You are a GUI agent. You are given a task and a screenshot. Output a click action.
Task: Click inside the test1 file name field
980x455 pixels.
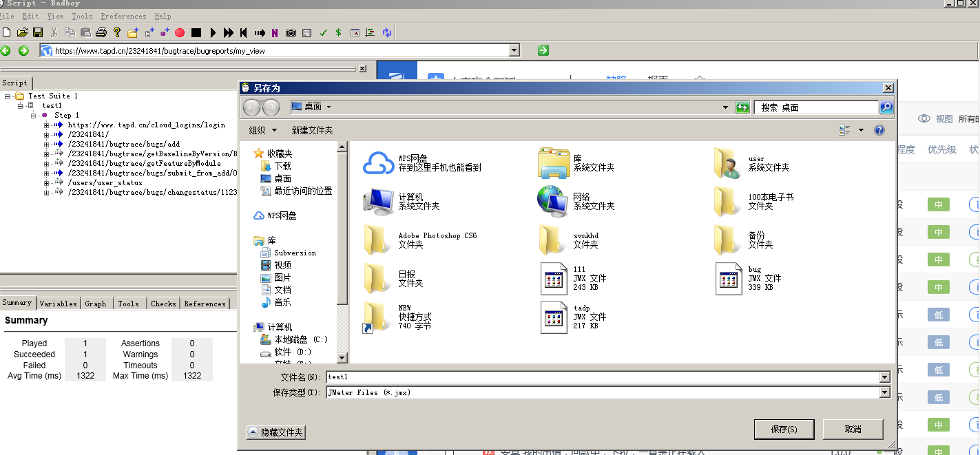[413, 377]
